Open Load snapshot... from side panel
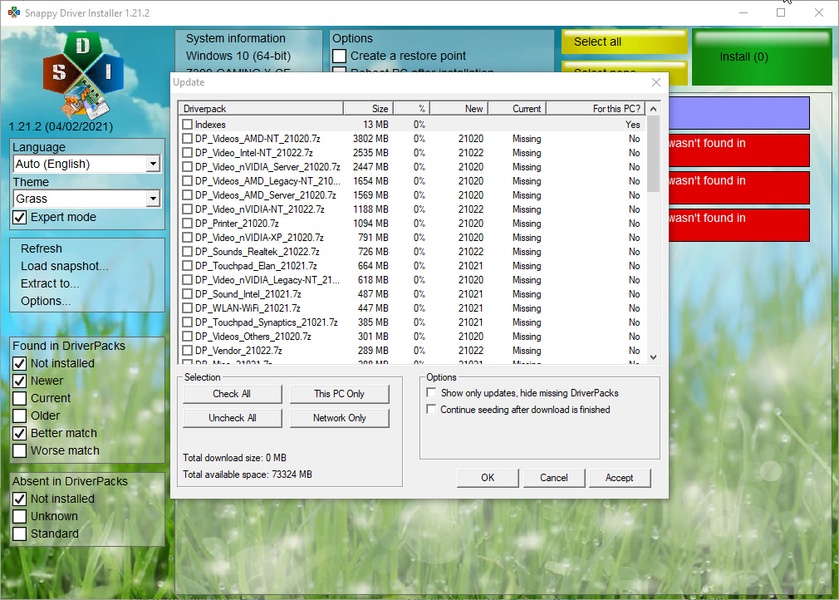Screen dimensions: 839x600 click(x=64, y=266)
